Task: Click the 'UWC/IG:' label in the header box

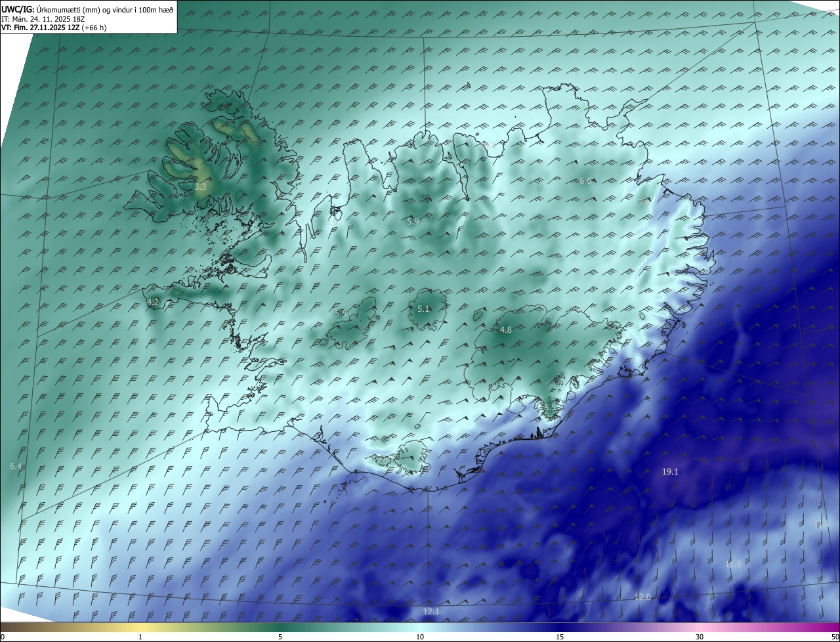Action: [18, 9]
